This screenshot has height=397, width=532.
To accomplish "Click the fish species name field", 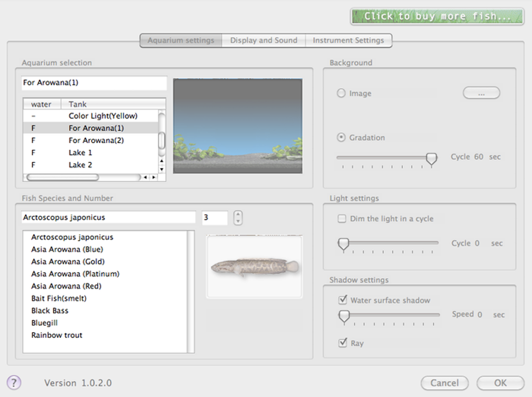I will coord(108,218).
